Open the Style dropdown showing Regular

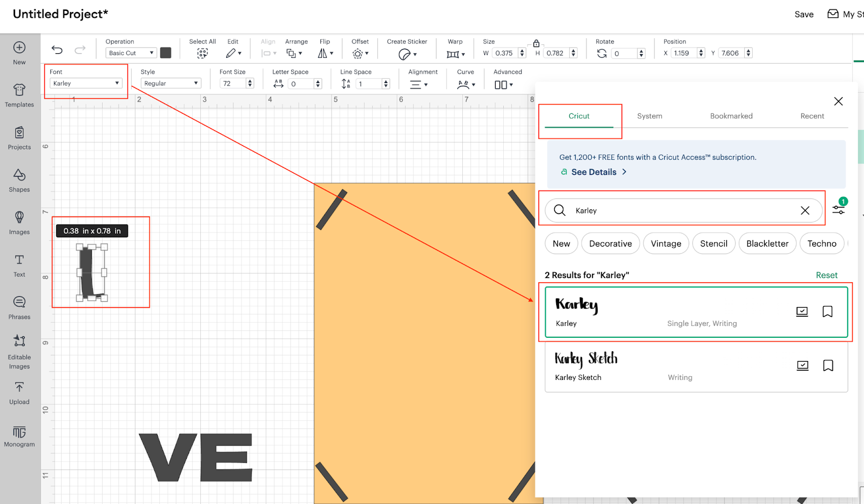(x=171, y=83)
